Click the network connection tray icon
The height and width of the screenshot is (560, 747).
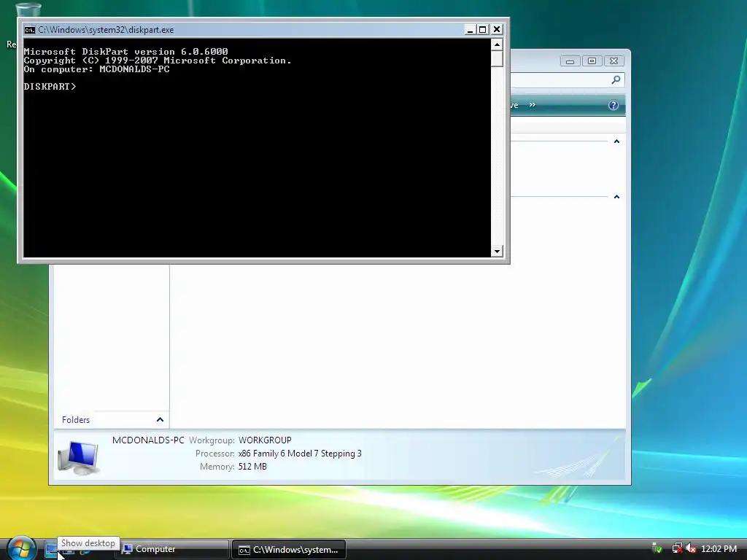pos(677,549)
